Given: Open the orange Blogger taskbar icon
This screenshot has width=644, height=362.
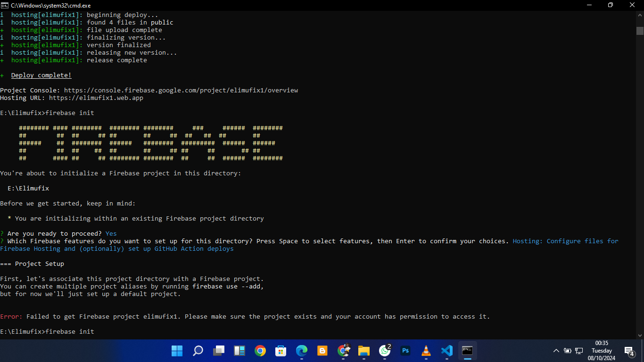Looking at the screenshot, I should 322,351.
